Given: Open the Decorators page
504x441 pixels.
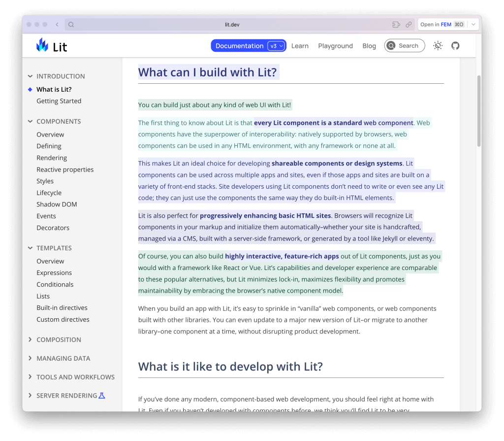Looking at the screenshot, I should tap(53, 228).
